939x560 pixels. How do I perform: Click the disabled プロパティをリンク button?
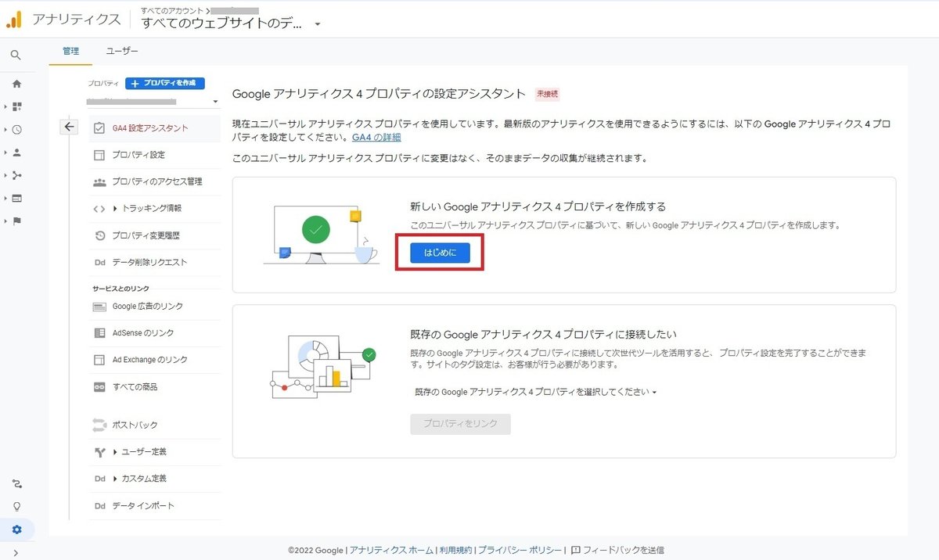(x=460, y=424)
